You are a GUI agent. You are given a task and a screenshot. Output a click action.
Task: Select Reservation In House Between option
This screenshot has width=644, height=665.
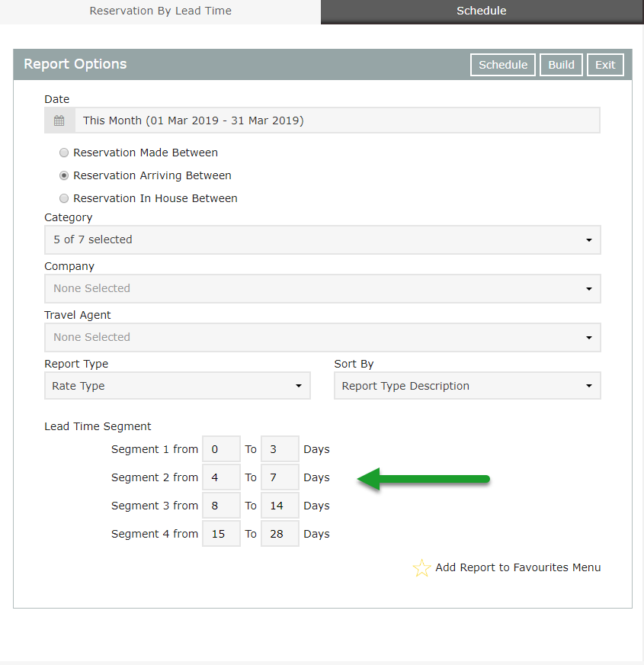click(x=63, y=198)
